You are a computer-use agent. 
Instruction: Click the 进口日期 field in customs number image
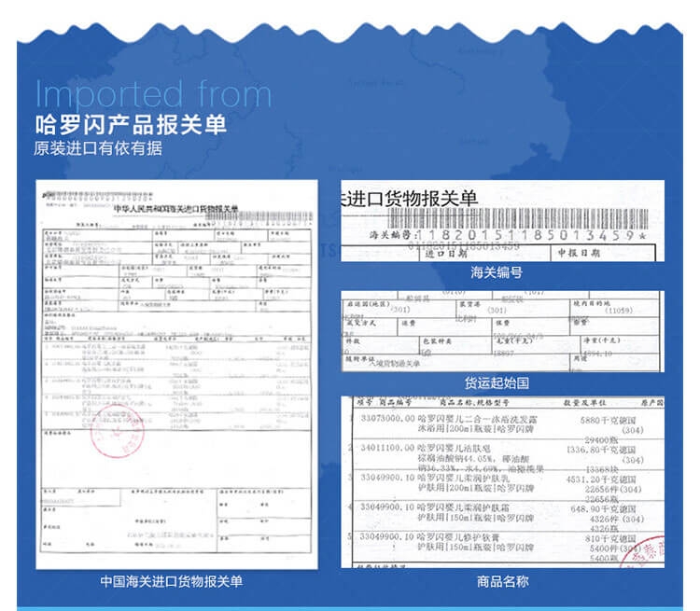[x=446, y=253]
